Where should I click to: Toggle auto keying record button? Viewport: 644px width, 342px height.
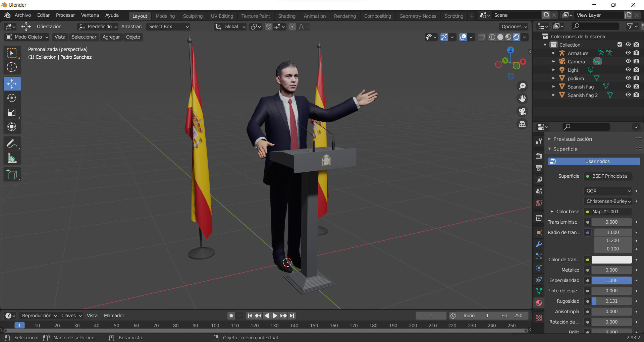231,316
